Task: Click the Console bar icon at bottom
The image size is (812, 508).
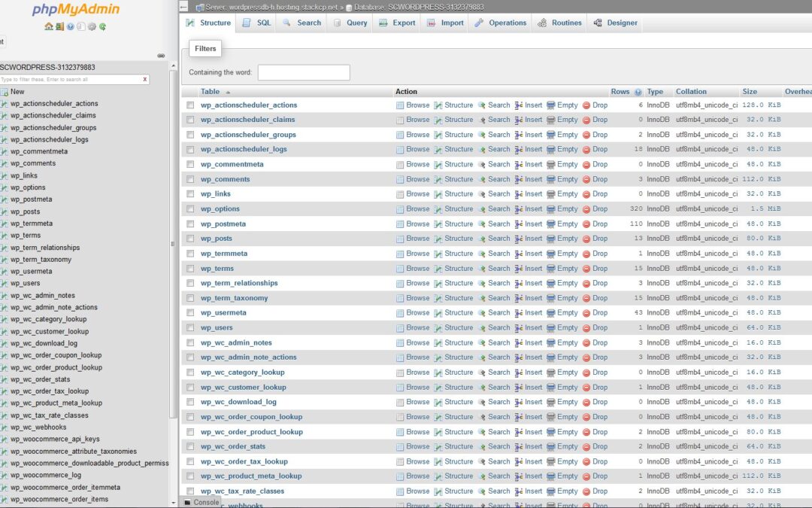Action: 187,502
